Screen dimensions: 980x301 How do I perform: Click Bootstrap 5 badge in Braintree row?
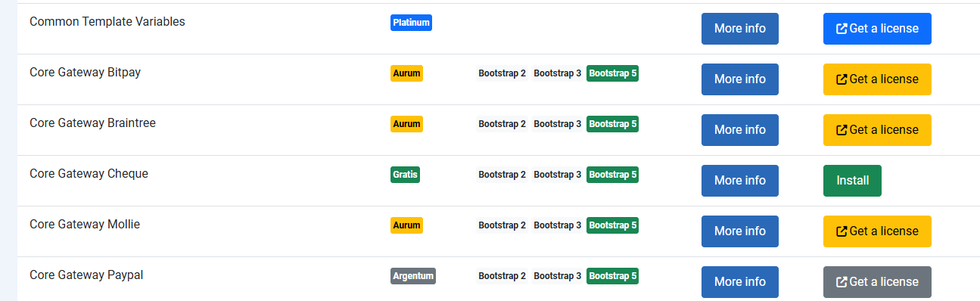[x=612, y=124]
